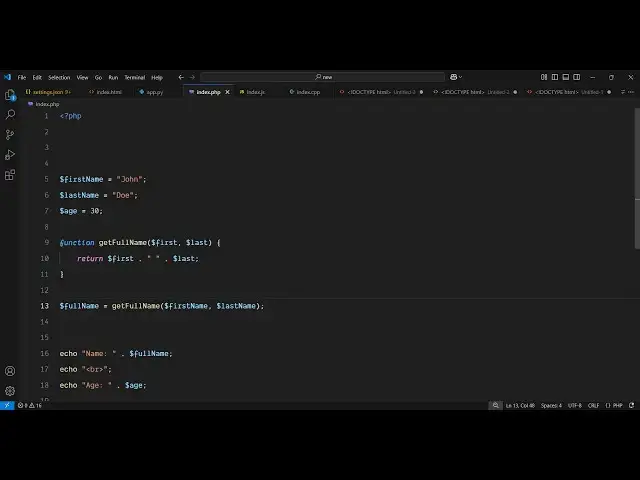Click line number 13 in the gutter
Viewport: 640px width, 480px height.
(44, 306)
